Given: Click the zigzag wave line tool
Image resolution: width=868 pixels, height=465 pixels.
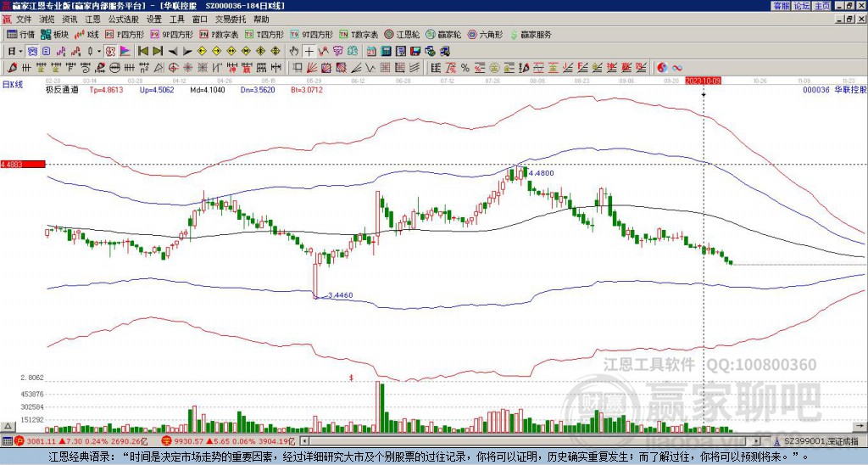Looking at the screenshot, I should (370, 68).
